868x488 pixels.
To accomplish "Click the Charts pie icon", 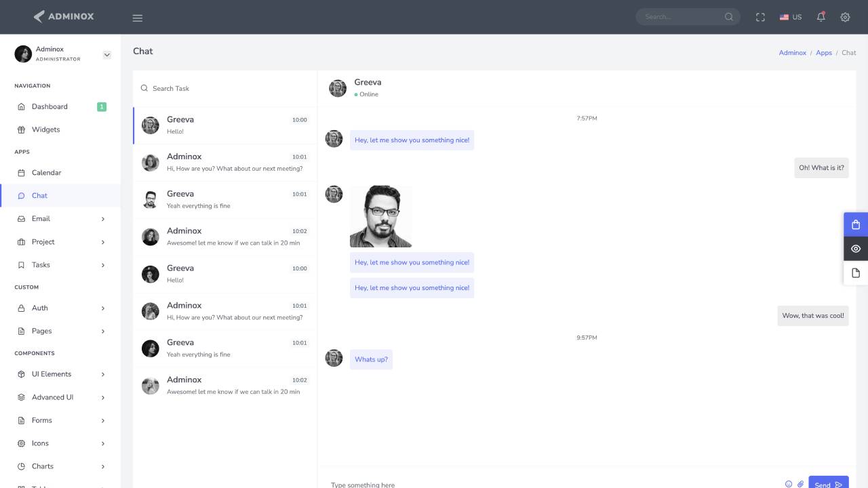I will coord(21,466).
